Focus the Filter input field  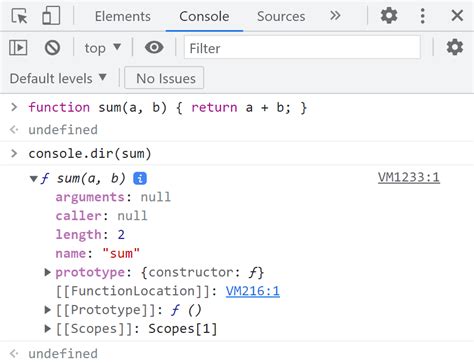(x=302, y=48)
